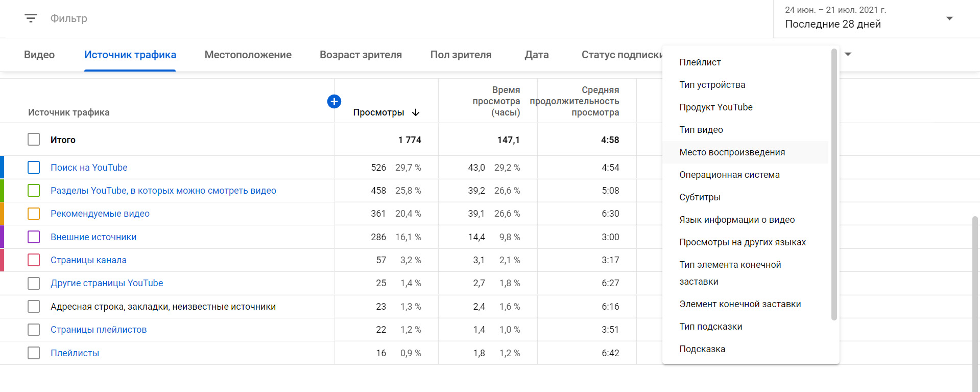Enable the Рекомендуемые видео checkbox
980x392 pixels.
pos(34,214)
